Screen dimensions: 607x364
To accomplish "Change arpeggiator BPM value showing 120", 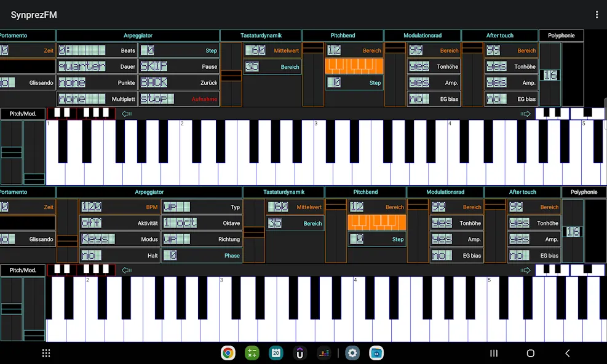I will coord(120,207).
